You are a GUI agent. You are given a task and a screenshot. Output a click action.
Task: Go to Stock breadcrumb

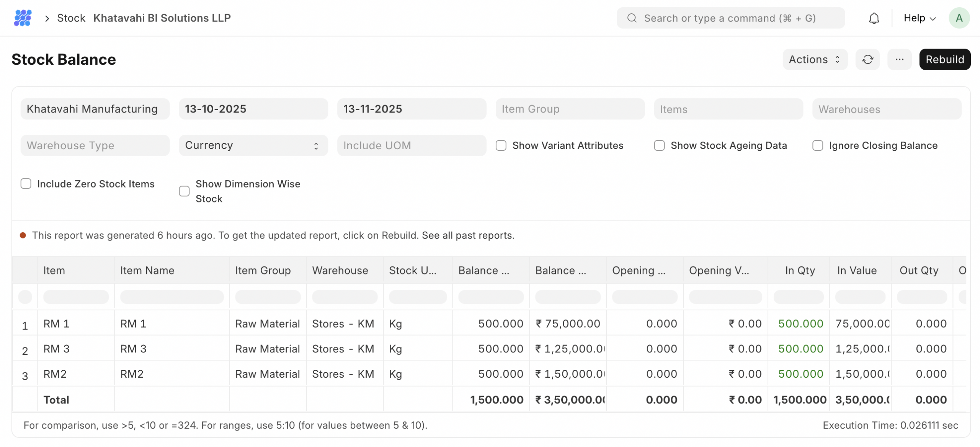pyautogui.click(x=71, y=18)
